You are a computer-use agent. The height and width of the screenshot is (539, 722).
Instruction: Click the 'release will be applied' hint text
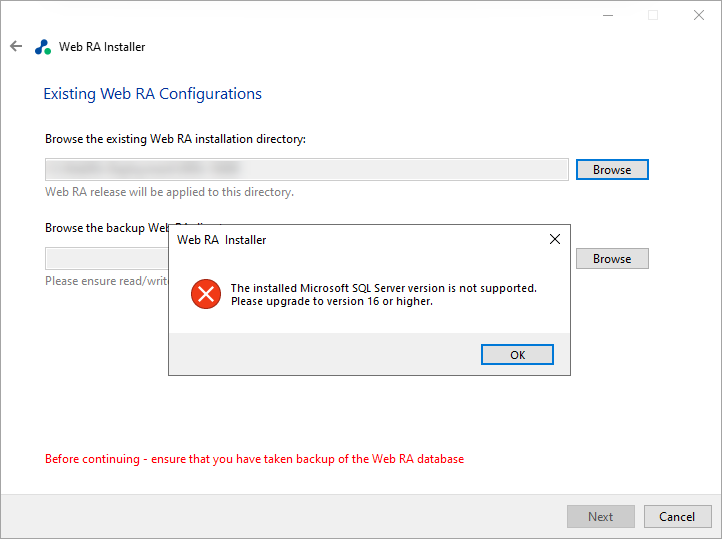[169, 192]
